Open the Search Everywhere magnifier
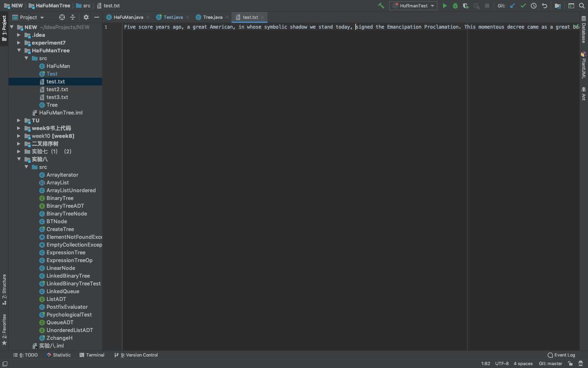The height and width of the screenshot is (368, 588). coord(582,6)
